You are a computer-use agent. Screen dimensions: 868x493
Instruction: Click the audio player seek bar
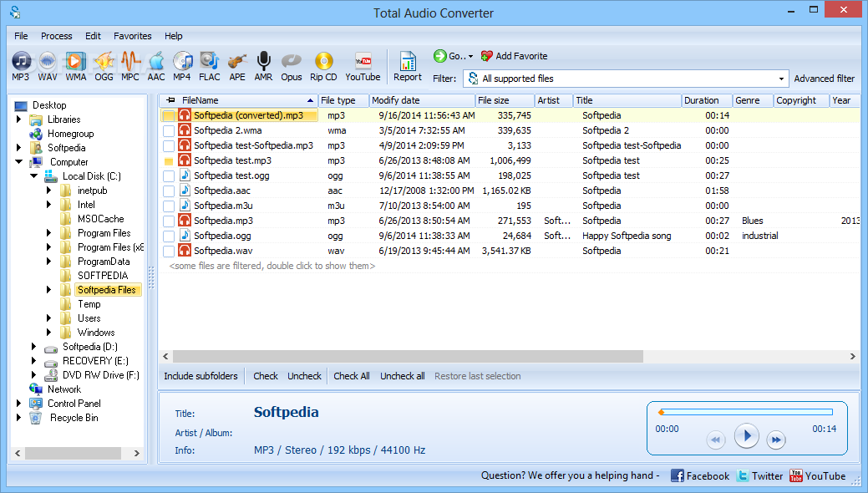(746, 412)
